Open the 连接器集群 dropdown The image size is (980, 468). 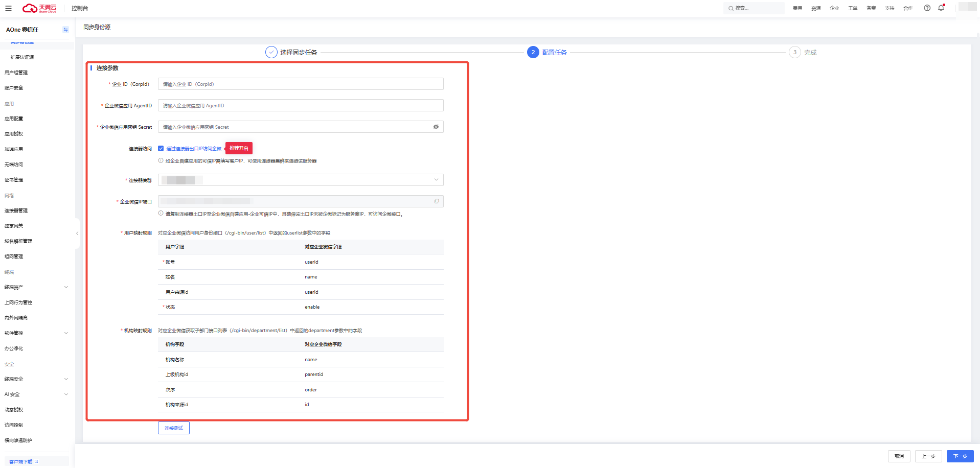[x=301, y=180]
